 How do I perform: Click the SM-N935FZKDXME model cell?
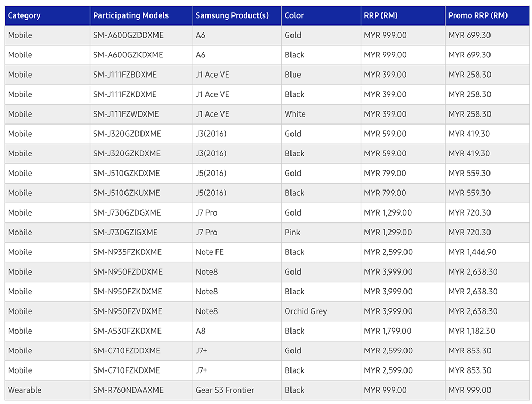127,252
